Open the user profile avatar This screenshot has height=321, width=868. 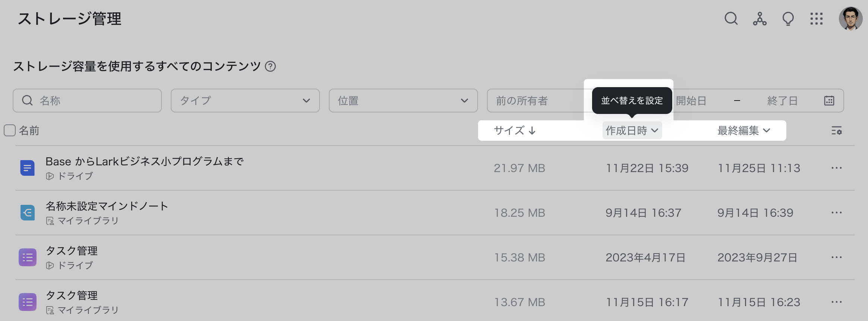coord(850,19)
